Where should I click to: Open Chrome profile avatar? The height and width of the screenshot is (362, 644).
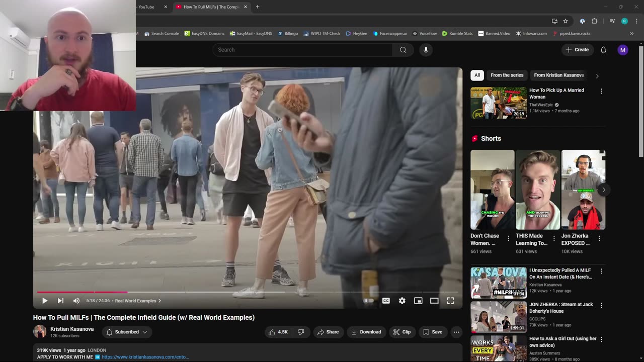point(624,21)
